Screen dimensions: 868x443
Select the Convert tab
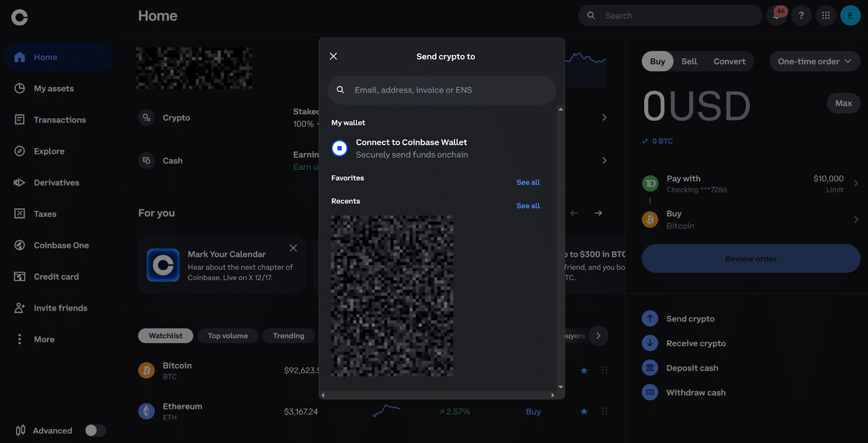pos(729,61)
